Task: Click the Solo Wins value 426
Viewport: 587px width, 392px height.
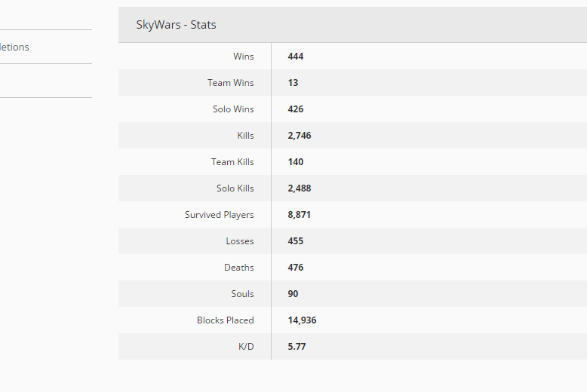Action: pyautogui.click(x=295, y=109)
